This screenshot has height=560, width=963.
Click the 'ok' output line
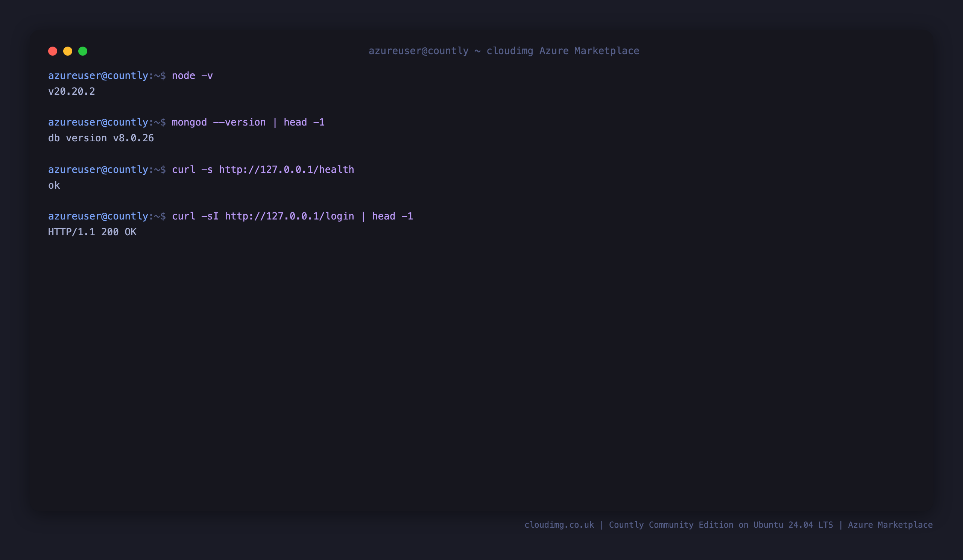[x=54, y=185]
